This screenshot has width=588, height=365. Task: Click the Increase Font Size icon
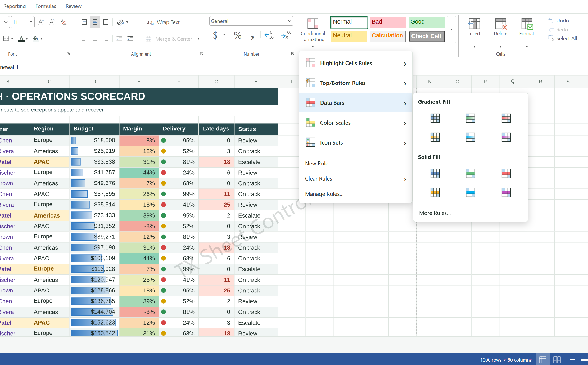(41, 22)
